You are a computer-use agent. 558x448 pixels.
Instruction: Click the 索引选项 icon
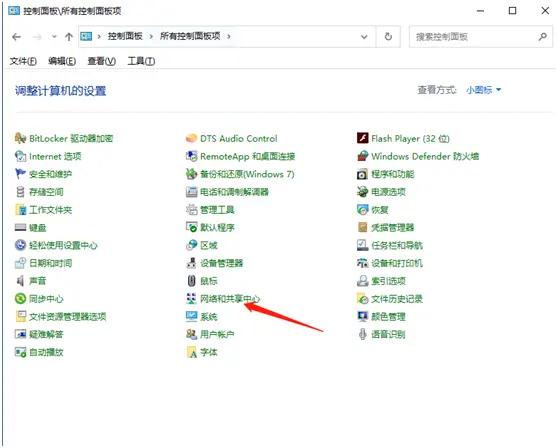[362, 280]
